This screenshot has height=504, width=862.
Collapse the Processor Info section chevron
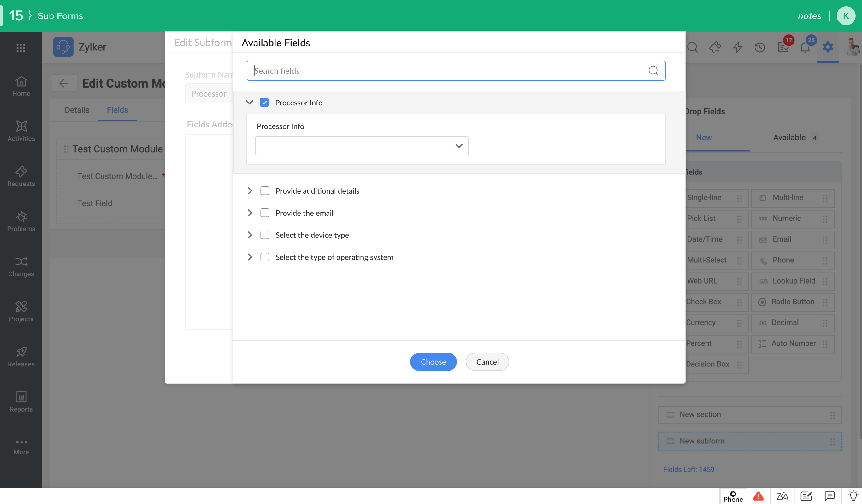pos(250,102)
